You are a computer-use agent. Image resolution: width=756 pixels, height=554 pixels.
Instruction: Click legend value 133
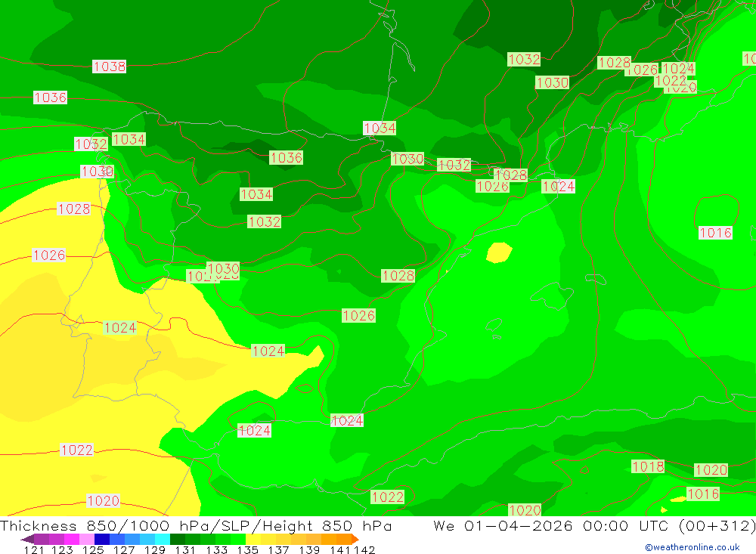click(x=216, y=549)
